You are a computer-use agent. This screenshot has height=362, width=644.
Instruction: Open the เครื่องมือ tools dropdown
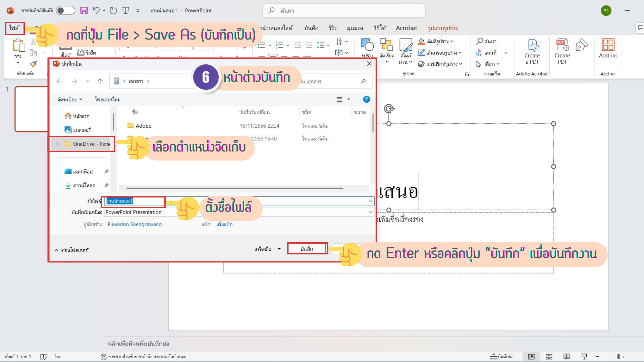(267, 249)
